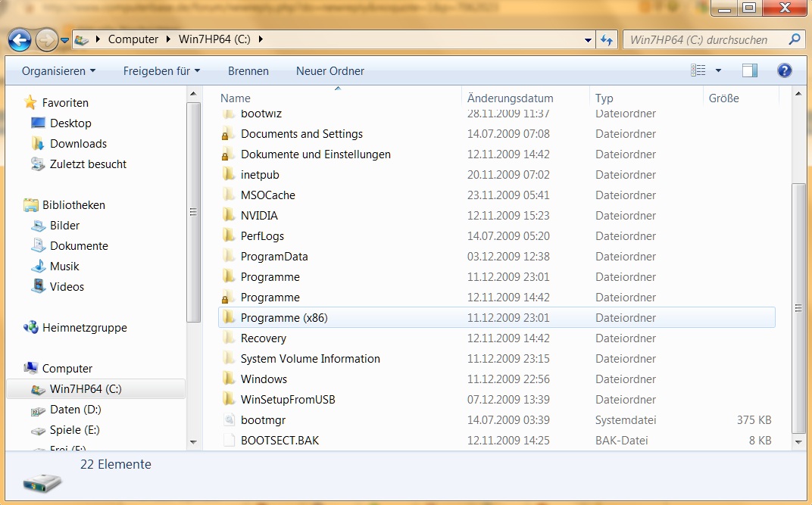Image resolution: width=812 pixels, height=505 pixels.
Task: Click the file list scroll down arrow
Action: (798, 442)
